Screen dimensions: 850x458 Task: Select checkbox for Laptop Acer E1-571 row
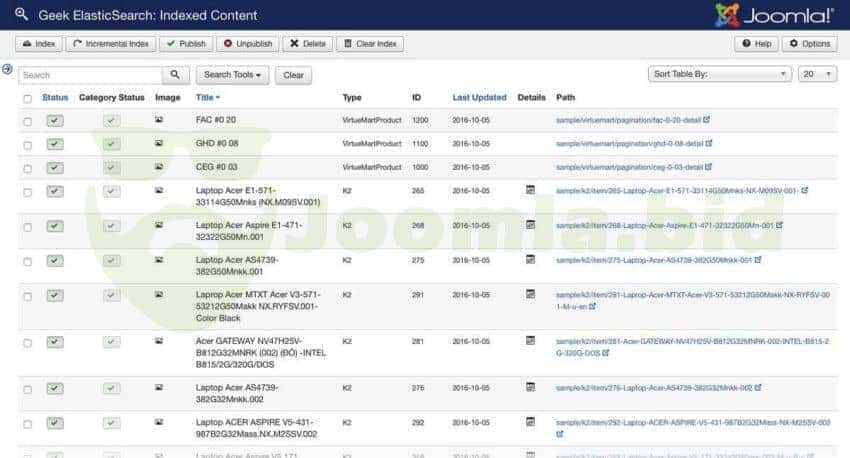coord(28,192)
